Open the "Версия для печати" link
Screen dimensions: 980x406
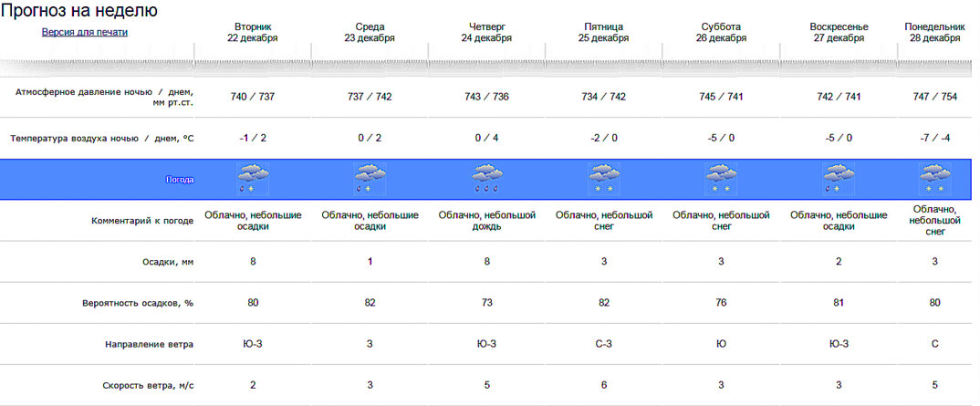point(85,32)
